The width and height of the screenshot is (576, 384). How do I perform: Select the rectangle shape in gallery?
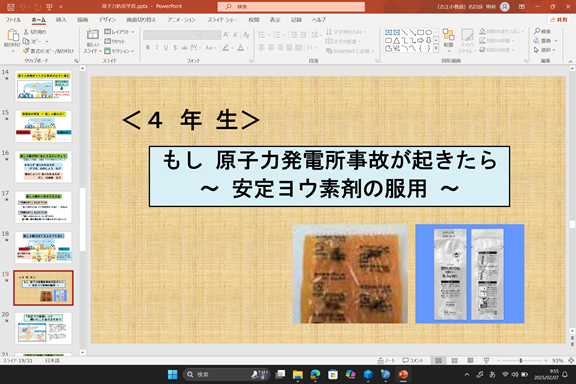point(420,33)
